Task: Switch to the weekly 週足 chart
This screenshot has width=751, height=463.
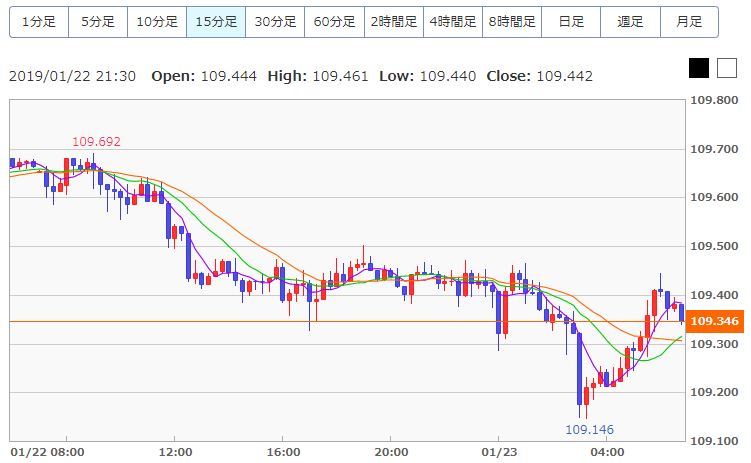Action: tap(630, 22)
